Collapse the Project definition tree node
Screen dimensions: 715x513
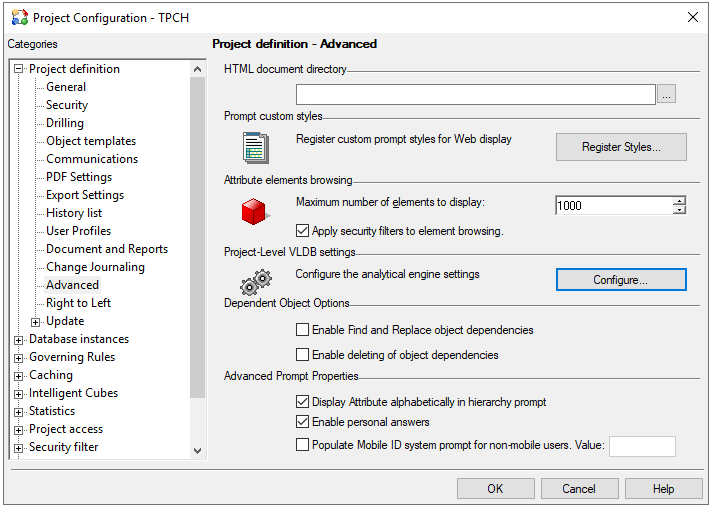pos(18,69)
